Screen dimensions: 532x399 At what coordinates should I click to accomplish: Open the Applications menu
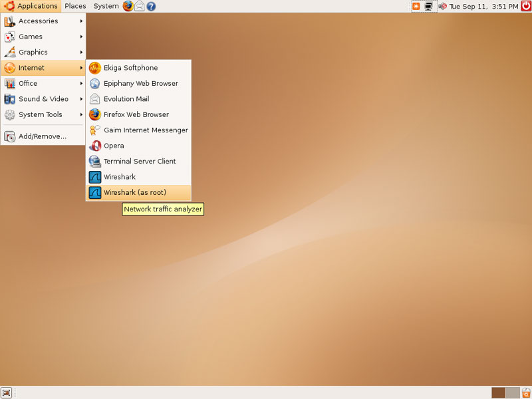tap(31, 6)
